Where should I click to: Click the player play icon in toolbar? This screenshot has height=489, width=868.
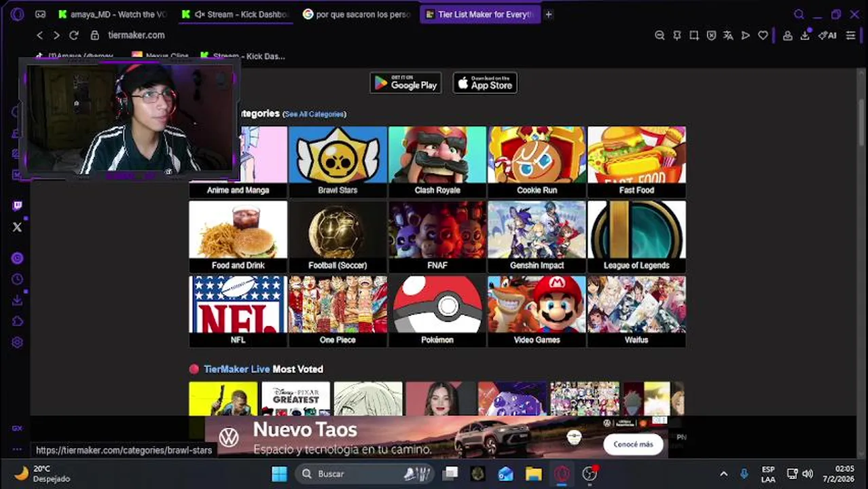[x=746, y=35]
